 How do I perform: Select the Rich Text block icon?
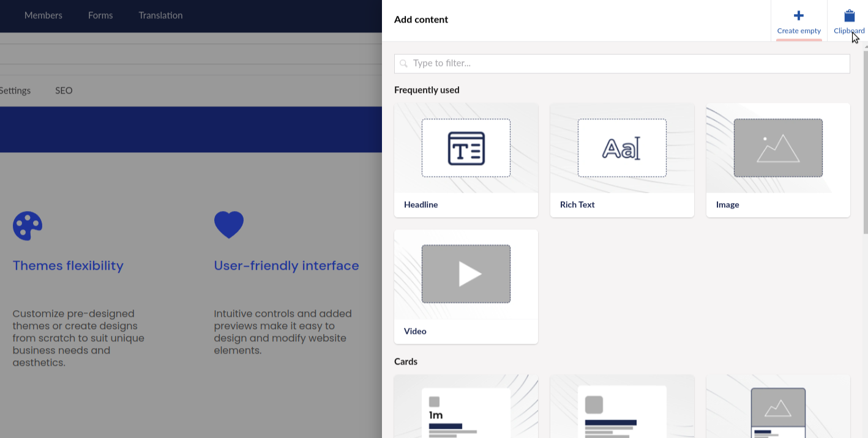[x=621, y=149]
